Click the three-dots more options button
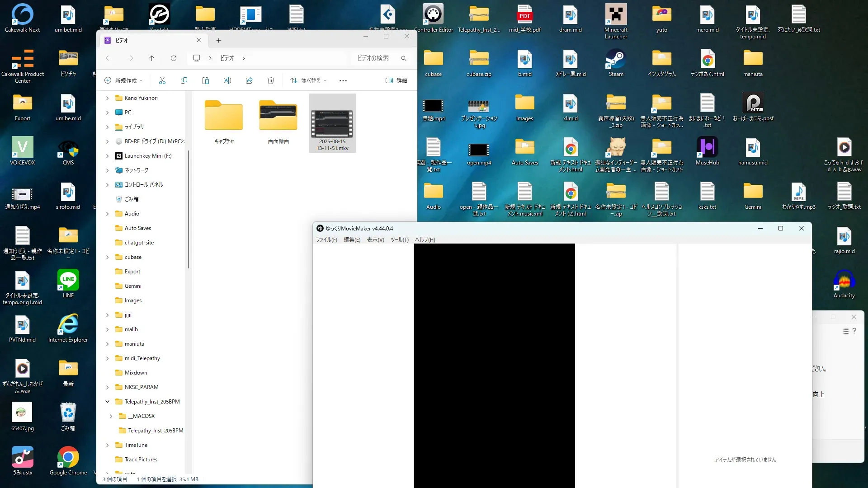This screenshot has width=868, height=488. pyautogui.click(x=343, y=80)
